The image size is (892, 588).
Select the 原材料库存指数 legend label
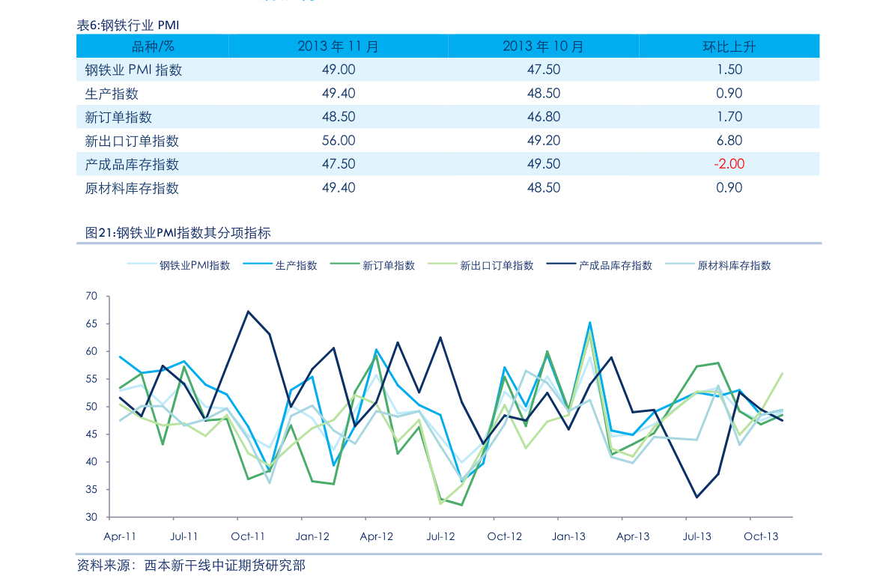tap(734, 265)
